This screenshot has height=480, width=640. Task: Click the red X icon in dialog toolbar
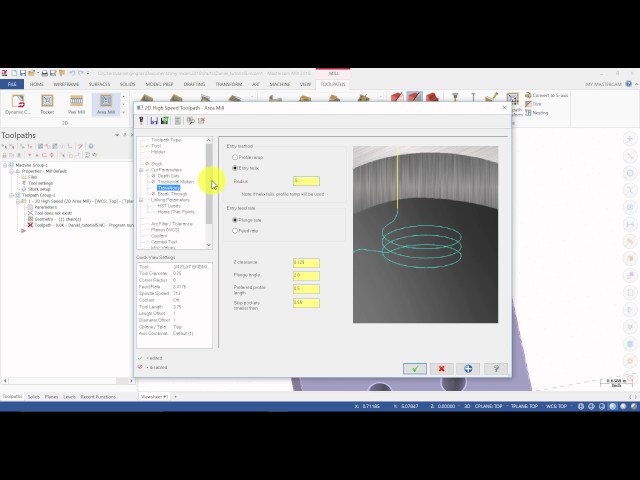tap(201, 121)
